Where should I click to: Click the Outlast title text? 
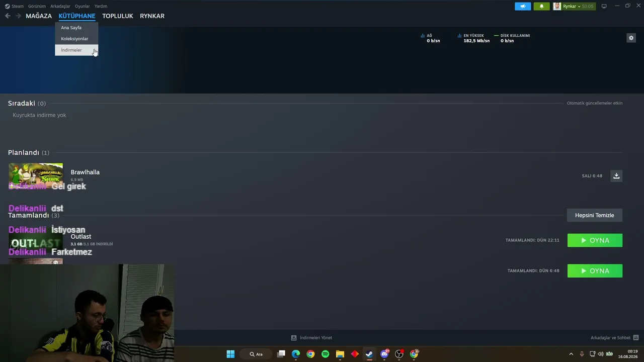click(x=80, y=236)
